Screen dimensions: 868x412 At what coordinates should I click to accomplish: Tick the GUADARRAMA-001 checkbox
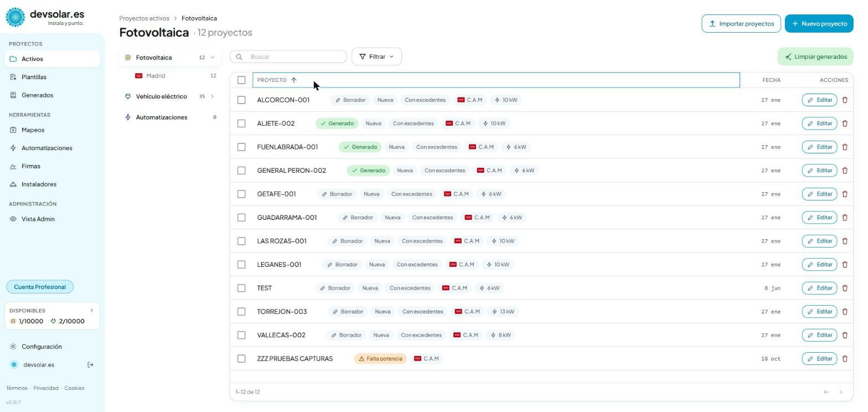tap(241, 218)
